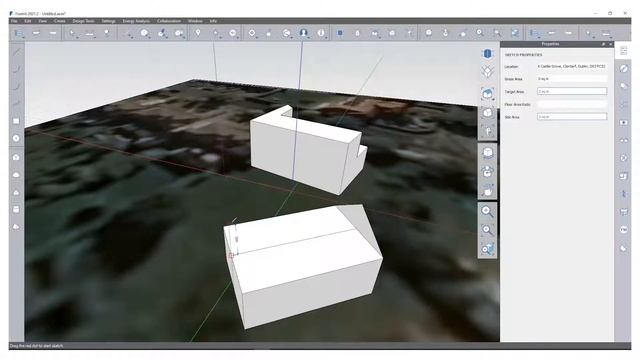This screenshot has width=640, height=360.
Task: Close the Properties panel
Action: click(x=611, y=44)
